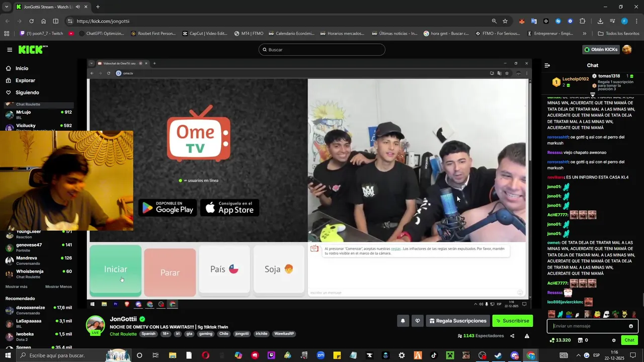
Task: Open Chrome media controls icon
Action: 612,21
